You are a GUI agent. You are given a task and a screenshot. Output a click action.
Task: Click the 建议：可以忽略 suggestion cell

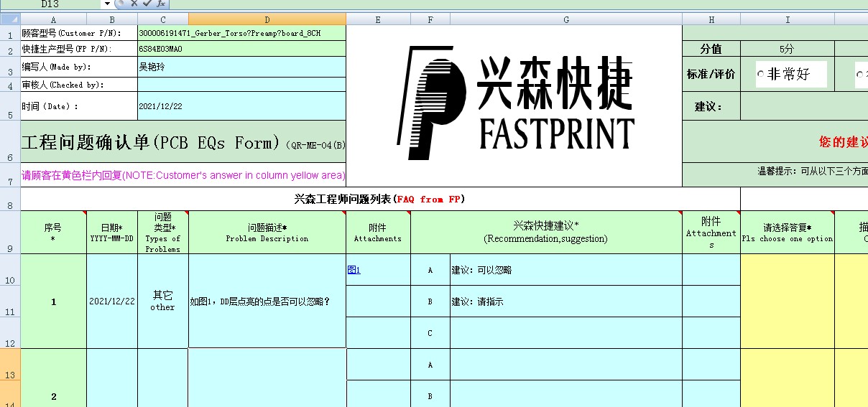point(566,270)
